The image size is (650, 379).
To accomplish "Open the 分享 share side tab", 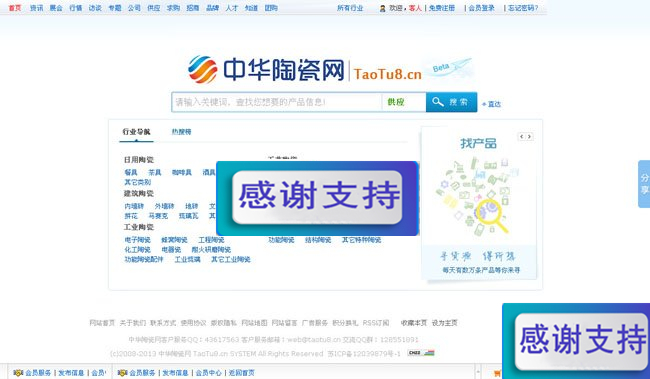I will 644,184.
